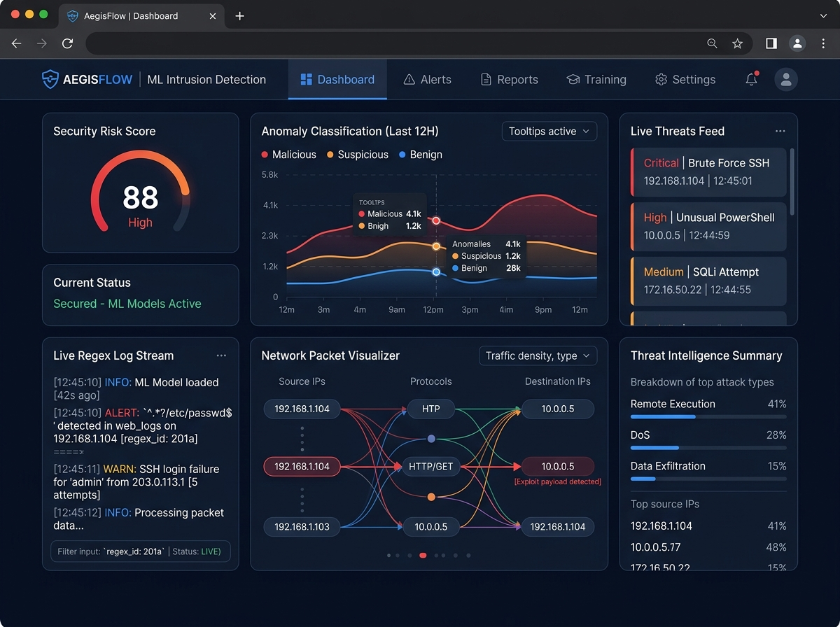Expand the browser tab search chevron
Viewport: 840px width, 627px height.
pyautogui.click(x=823, y=15)
